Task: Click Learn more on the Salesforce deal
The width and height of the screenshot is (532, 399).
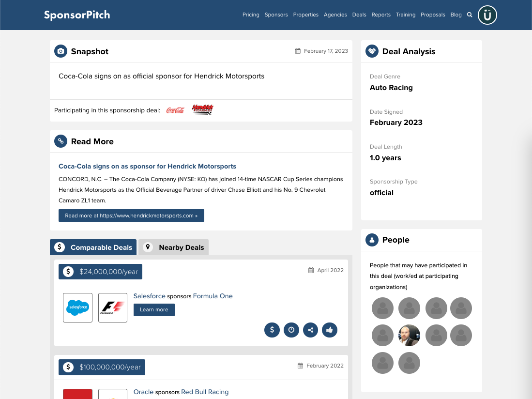Action: point(154,310)
